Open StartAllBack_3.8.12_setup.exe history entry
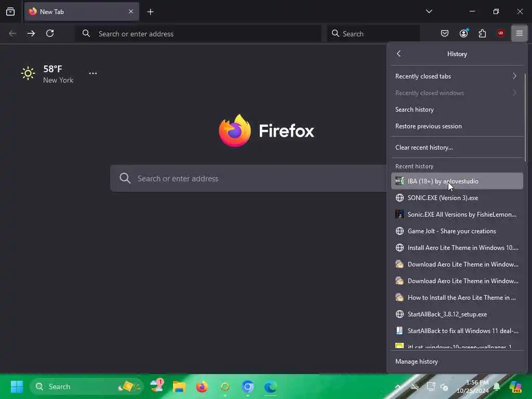 (x=457, y=314)
